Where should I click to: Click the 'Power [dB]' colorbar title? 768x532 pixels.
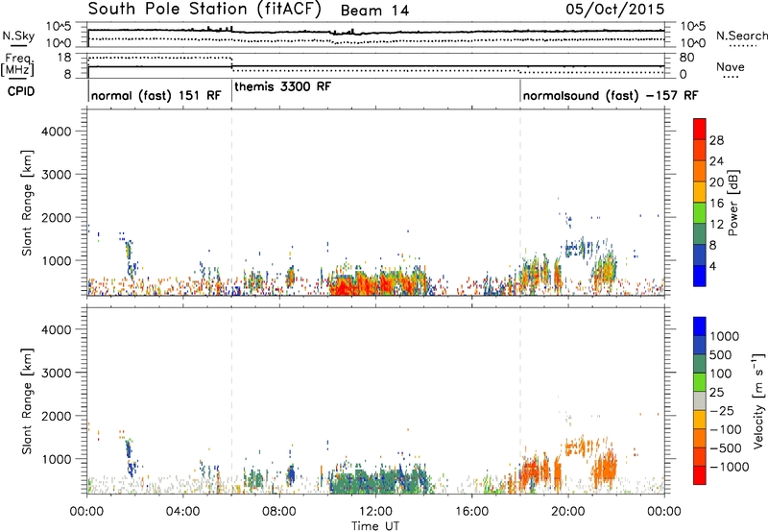732,203
